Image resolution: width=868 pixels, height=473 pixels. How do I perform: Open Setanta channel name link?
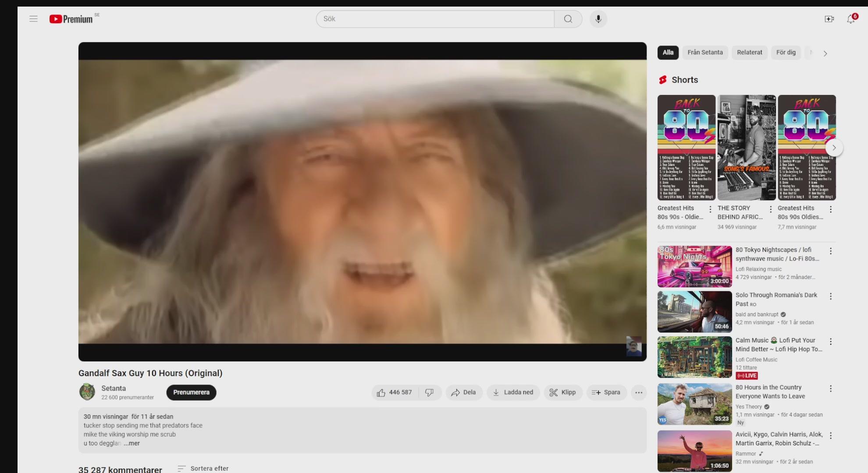coord(114,388)
